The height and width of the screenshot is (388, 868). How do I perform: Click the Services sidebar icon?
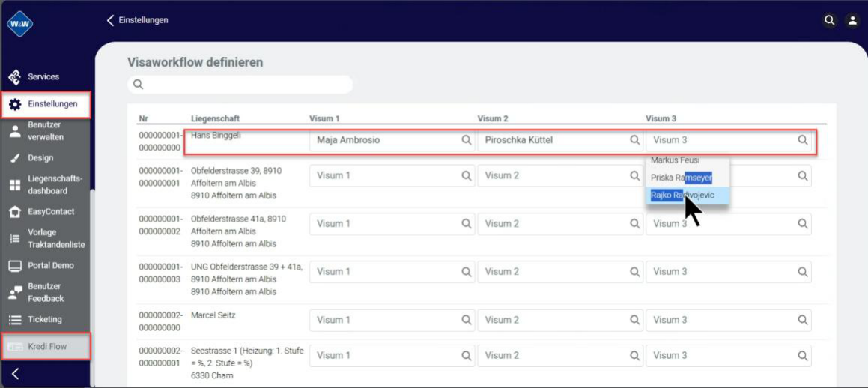click(x=15, y=77)
